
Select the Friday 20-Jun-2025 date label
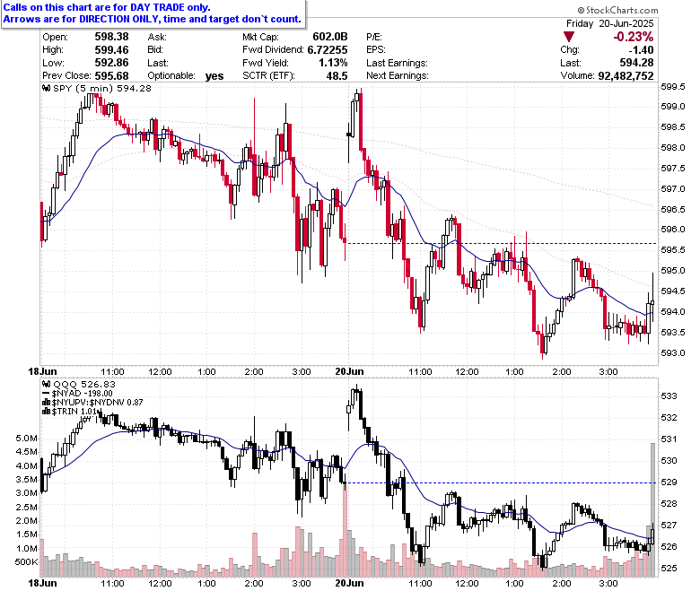click(610, 23)
